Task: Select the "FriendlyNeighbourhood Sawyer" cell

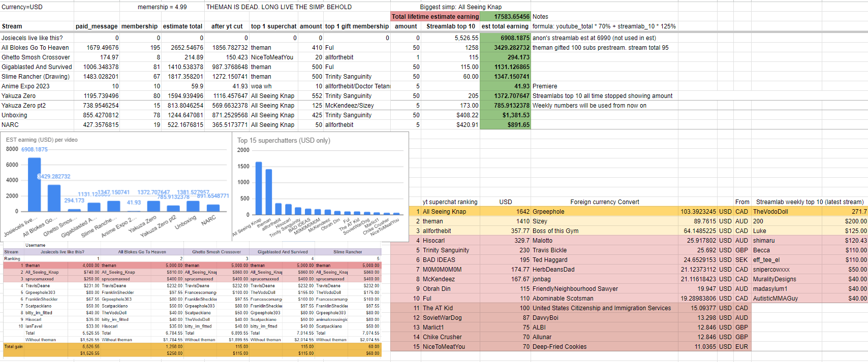Action: [x=575, y=289]
